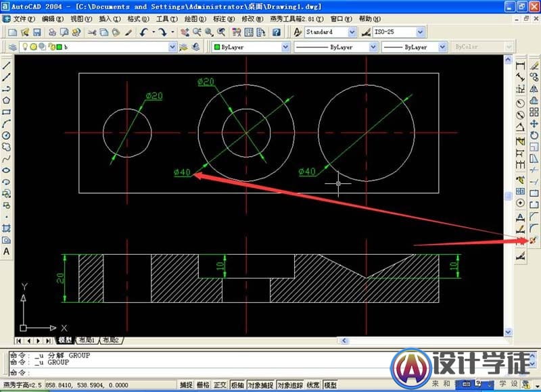Open the 燕秀工具箱2.81 menu
This screenshot has width=541, height=392.
[x=297, y=19]
